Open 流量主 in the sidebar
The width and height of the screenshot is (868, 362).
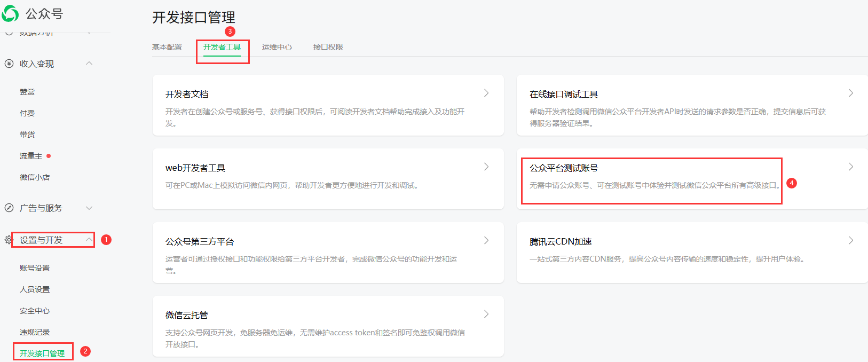(x=31, y=156)
